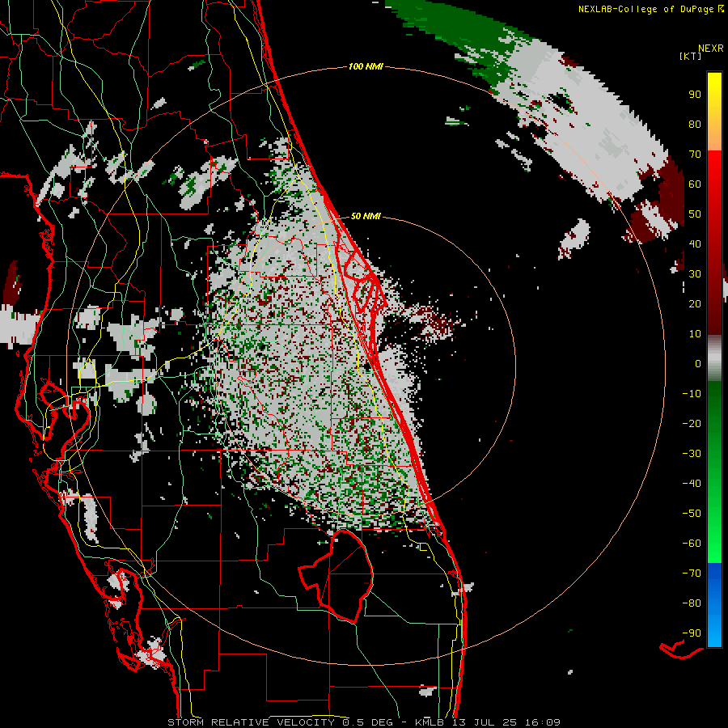Select the -70 scale value
This screenshot has height=728, width=728.
(692, 574)
